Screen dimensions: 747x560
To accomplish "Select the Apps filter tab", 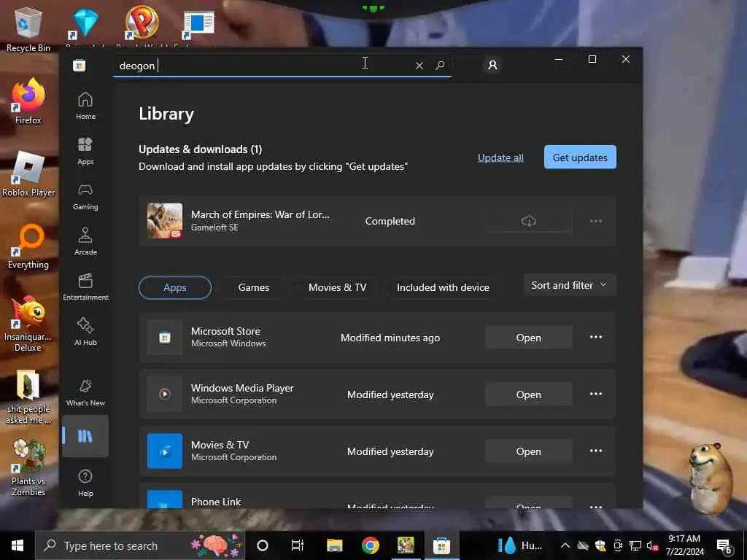I will point(175,287).
